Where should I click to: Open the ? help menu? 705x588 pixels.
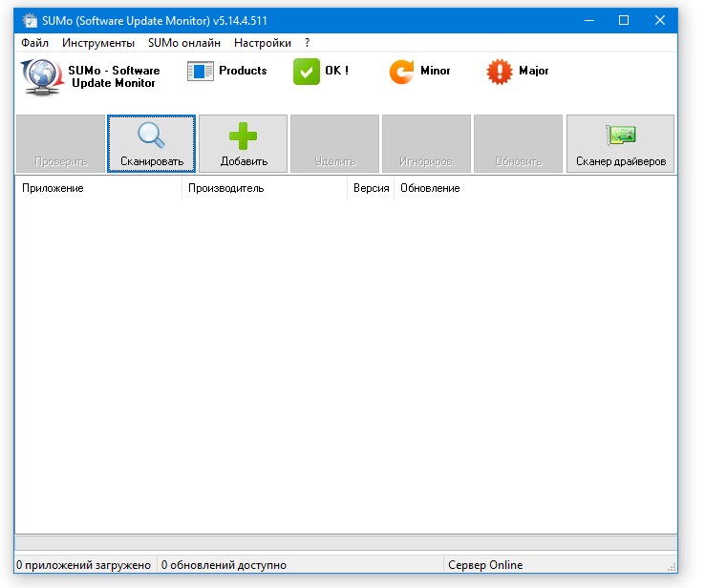coord(307,43)
